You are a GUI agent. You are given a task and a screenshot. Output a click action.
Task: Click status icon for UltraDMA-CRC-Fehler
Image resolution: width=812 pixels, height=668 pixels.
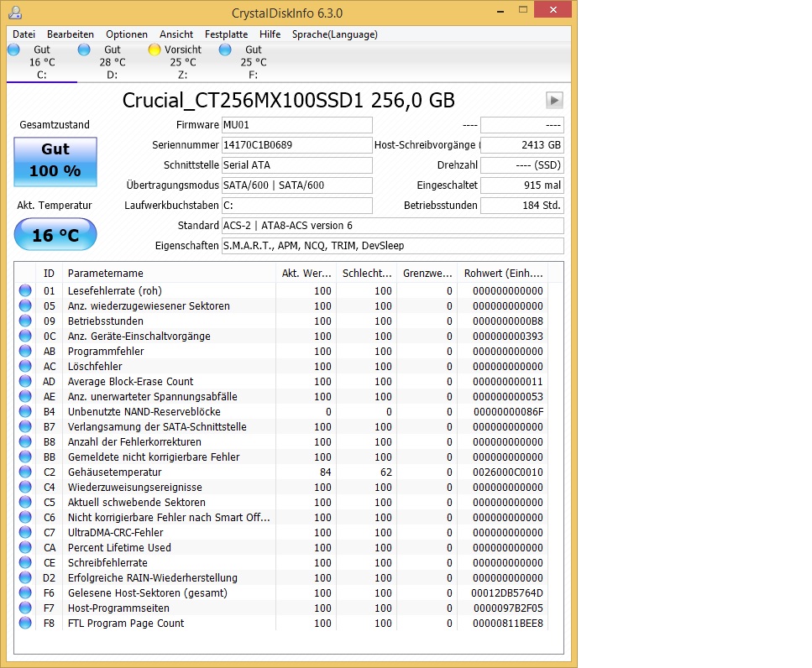[x=25, y=532]
